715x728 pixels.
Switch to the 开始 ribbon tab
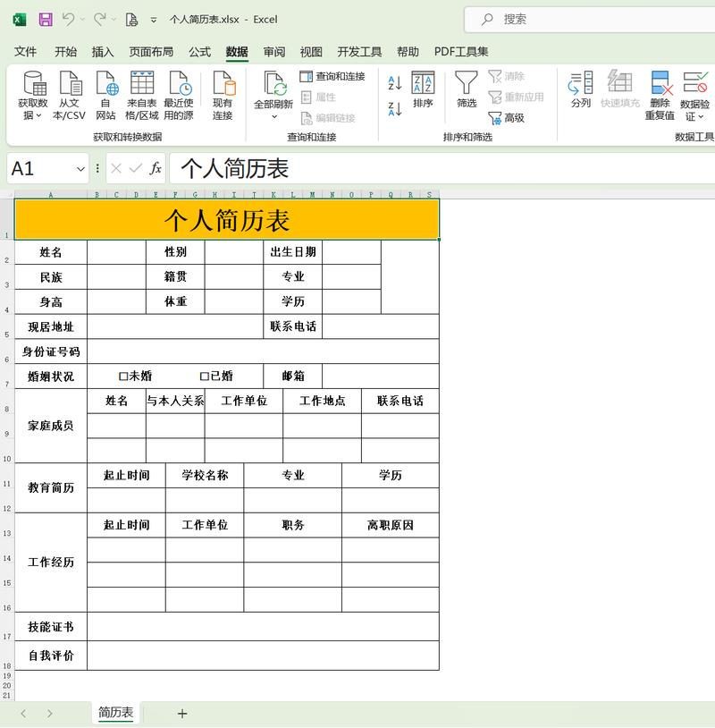65,52
